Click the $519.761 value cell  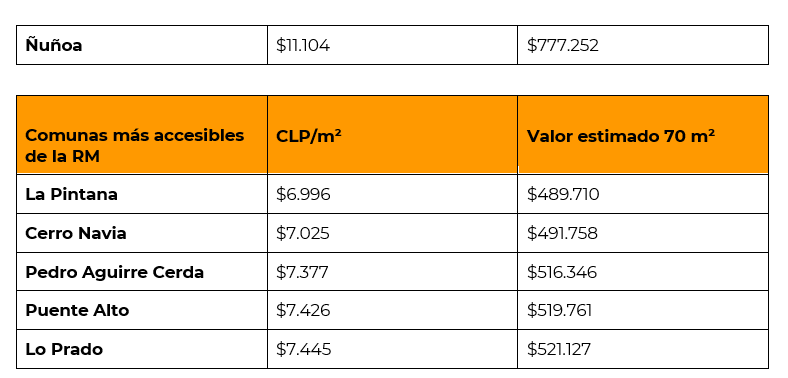(643, 310)
